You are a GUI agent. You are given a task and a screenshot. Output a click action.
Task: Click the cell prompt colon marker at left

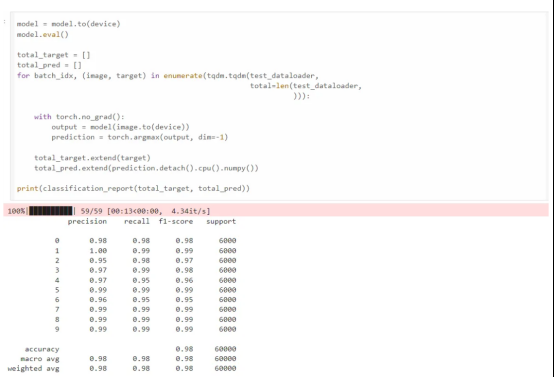(5, 22)
